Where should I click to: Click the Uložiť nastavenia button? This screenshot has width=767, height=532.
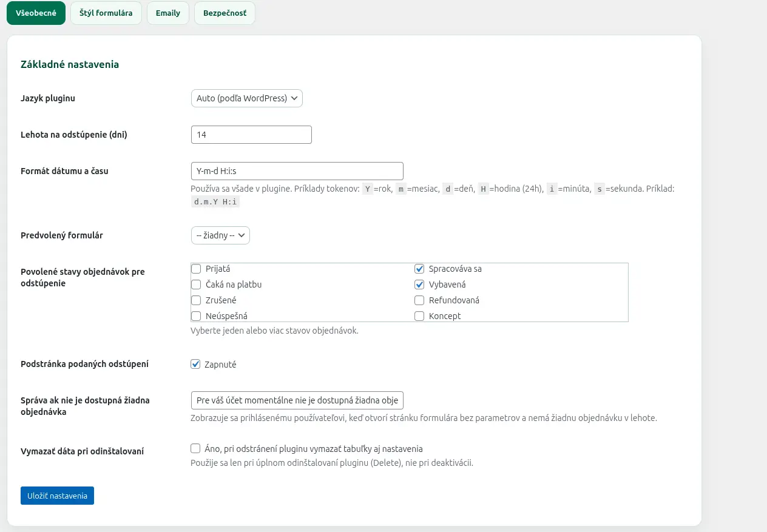(57, 496)
